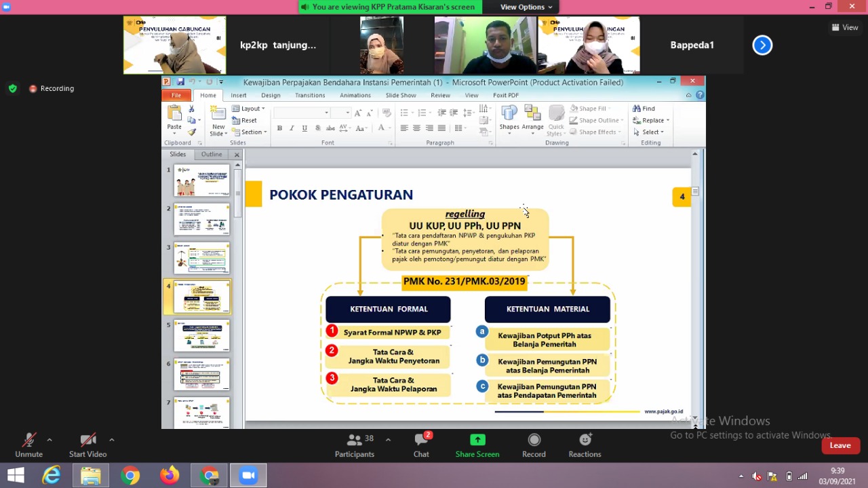Show next video participants with arrow

[762, 45]
